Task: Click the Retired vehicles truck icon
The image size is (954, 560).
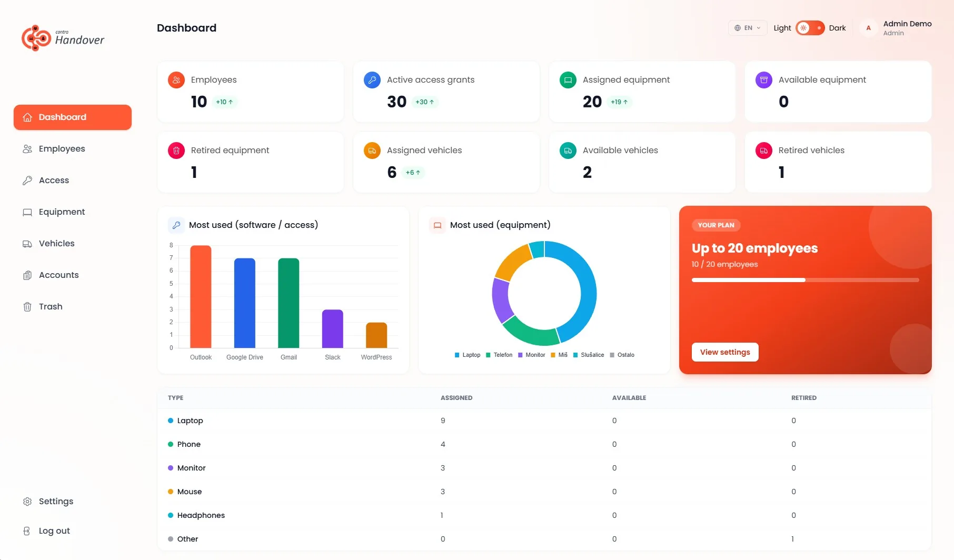Action: (764, 151)
